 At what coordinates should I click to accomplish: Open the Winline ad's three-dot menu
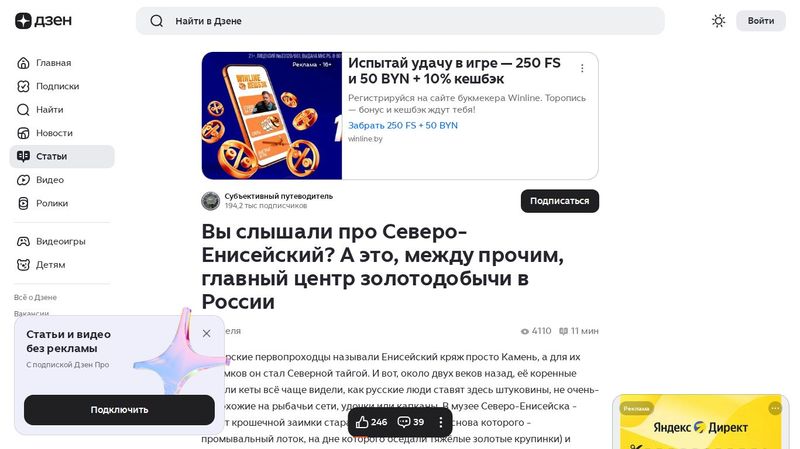(582, 68)
